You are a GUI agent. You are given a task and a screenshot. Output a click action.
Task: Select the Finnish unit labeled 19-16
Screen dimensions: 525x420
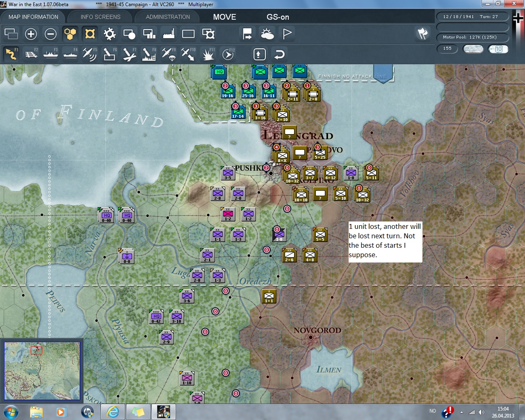coord(228,91)
